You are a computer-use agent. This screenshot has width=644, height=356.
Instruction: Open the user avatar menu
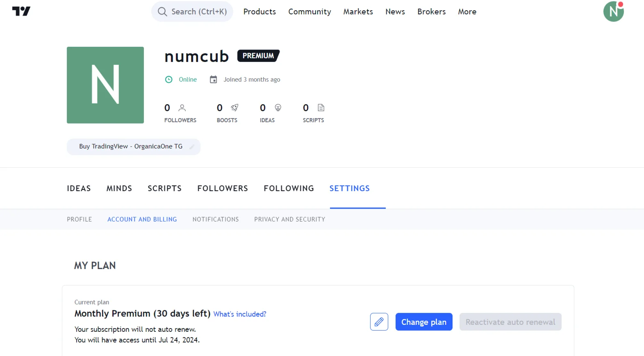613,11
